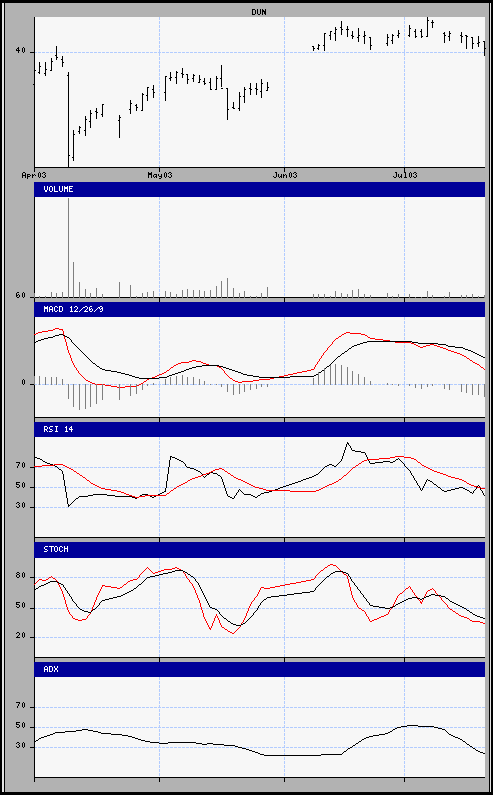The width and height of the screenshot is (493, 795).
Task: Click the 0 label on MACD axis
Action: [x=23, y=384]
